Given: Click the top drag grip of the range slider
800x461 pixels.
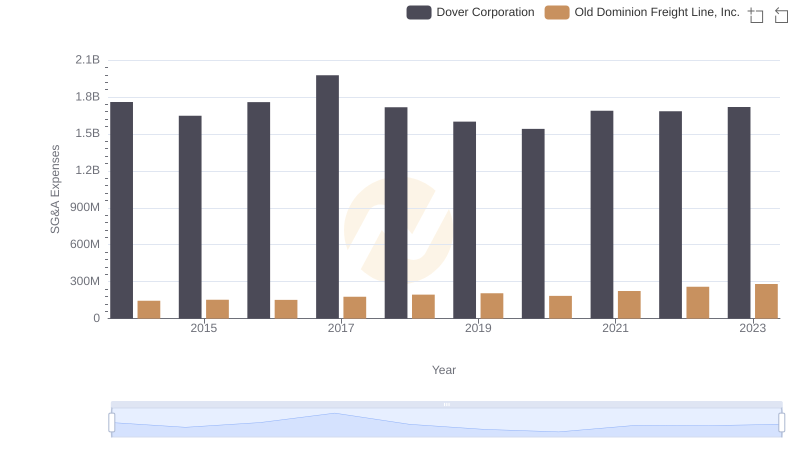Looking at the screenshot, I should pyautogui.click(x=446, y=404).
